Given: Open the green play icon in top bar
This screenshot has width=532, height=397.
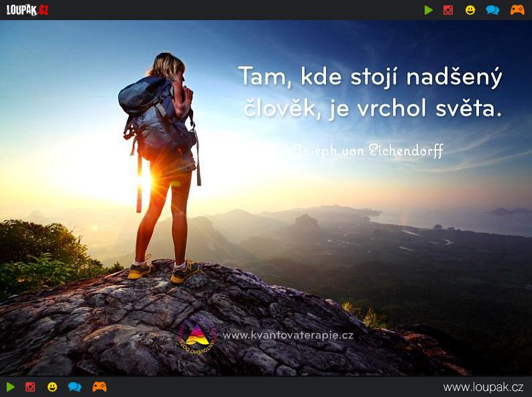Looking at the screenshot, I should 429,10.
